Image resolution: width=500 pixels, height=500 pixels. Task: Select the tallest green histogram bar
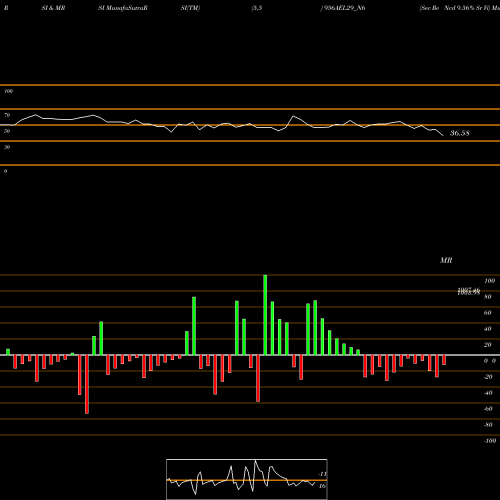coord(265,315)
